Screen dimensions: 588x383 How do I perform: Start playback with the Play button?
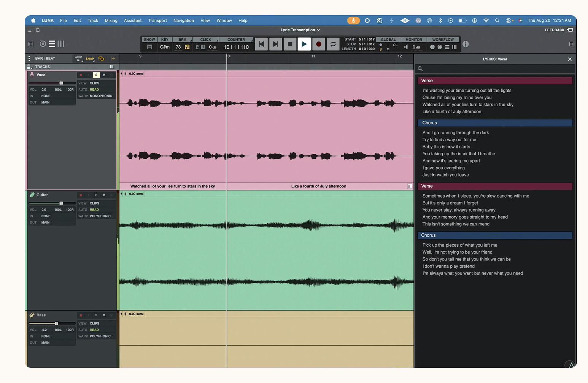(x=304, y=44)
